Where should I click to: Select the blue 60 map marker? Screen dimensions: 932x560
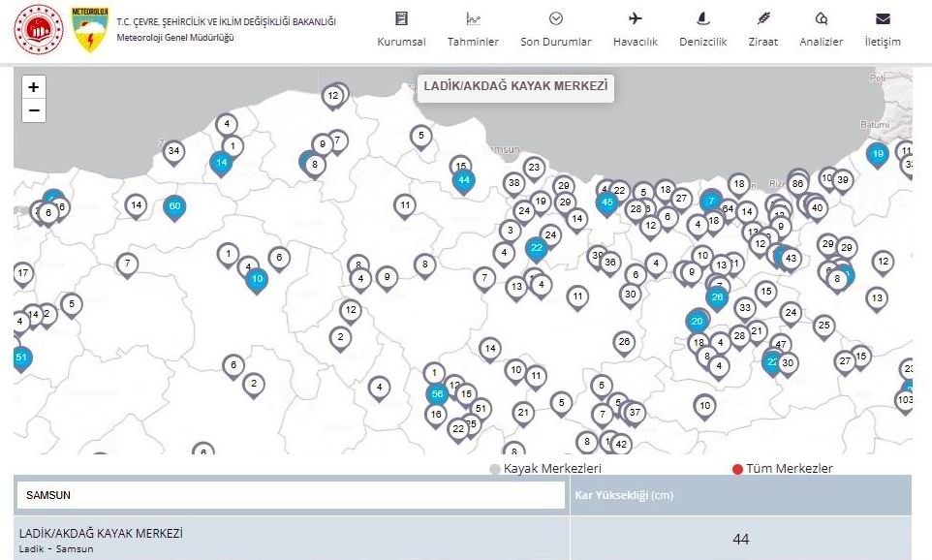(x=174, y=206)
